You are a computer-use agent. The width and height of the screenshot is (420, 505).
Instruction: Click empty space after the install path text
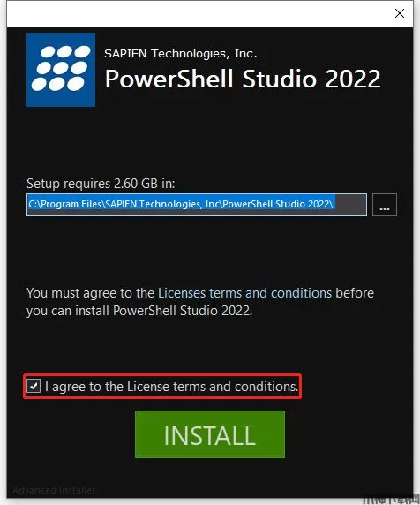pos(351,205)
